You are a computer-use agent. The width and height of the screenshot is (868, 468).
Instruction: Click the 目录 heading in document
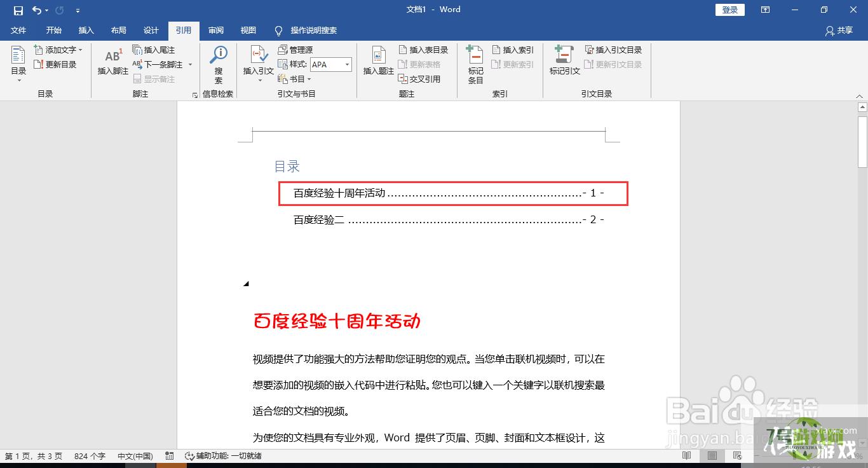tap(287, 167)
